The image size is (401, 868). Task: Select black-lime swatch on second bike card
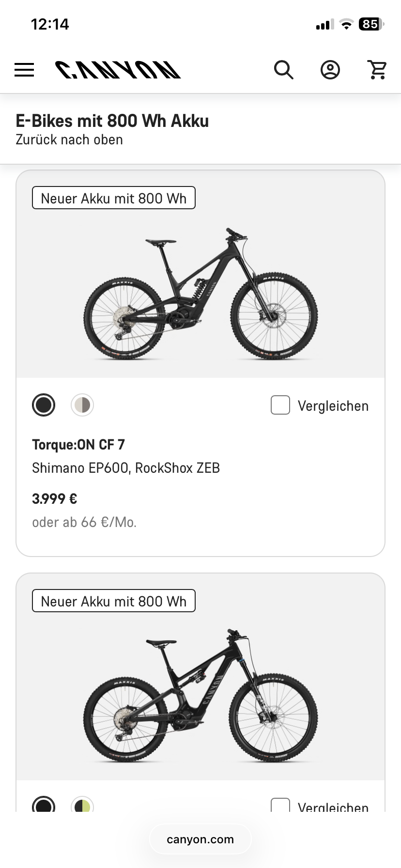click(x=82, y=805)
